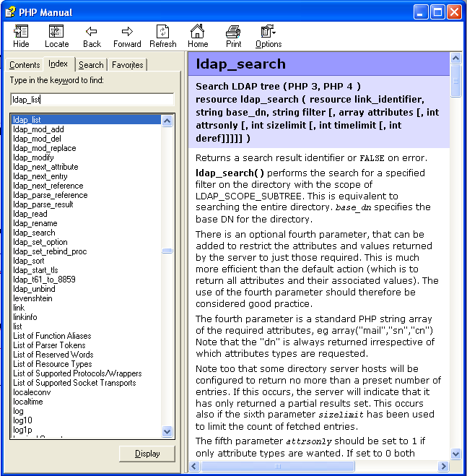Print the current topic
467x476 pixels.
pos(233,36)
